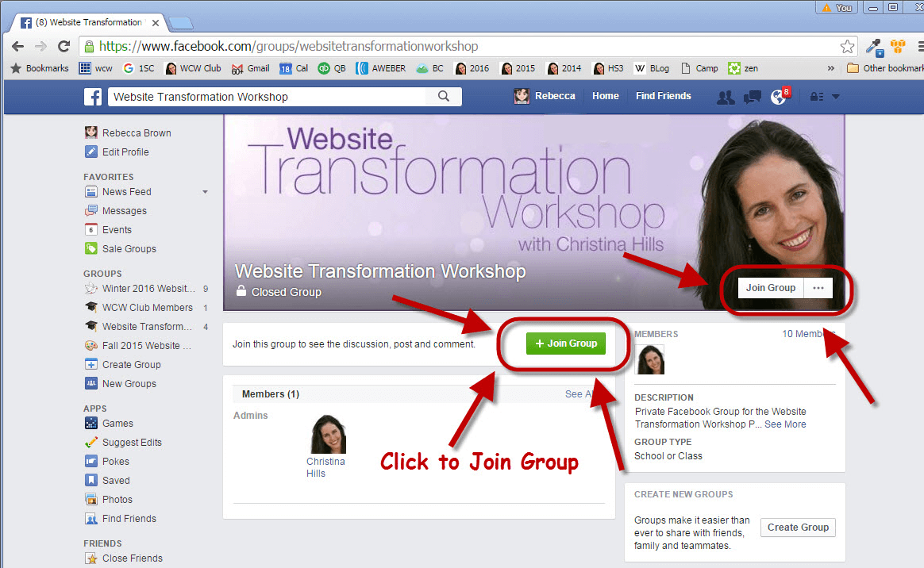This screenshot has height=568, width=924.
Task: Open the QB bookmark
Action: tap(332, 68)
